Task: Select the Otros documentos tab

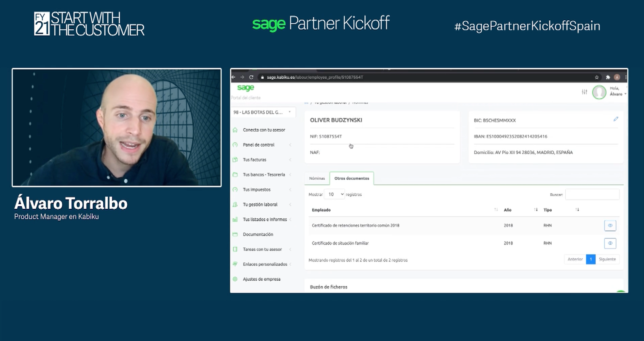Action: click(x=352, y=178)
